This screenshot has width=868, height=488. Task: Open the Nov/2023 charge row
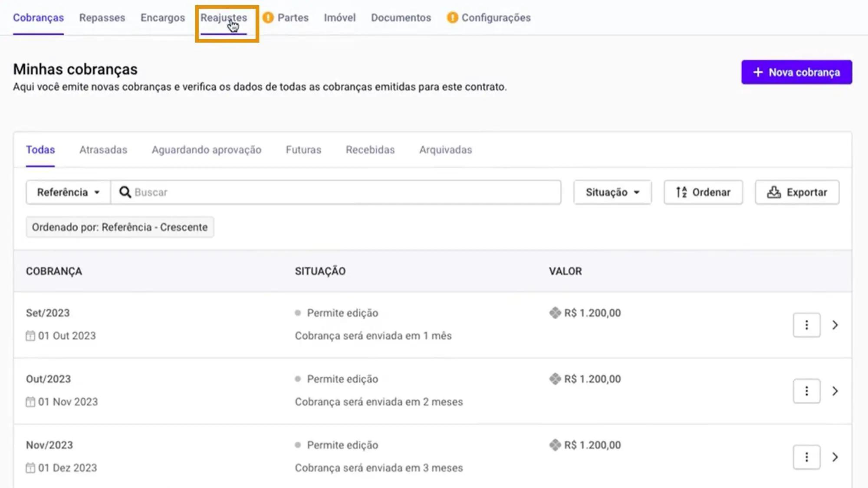pyautogui.click(x=432, y=456)
